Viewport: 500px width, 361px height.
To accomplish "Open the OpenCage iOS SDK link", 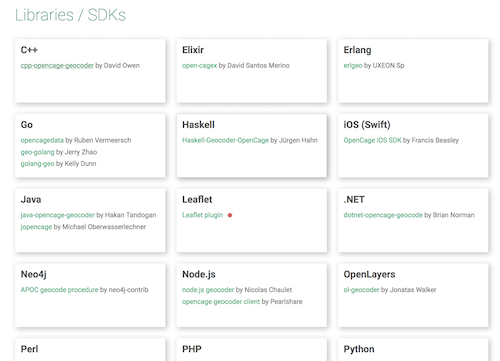I will coord(372,140).
